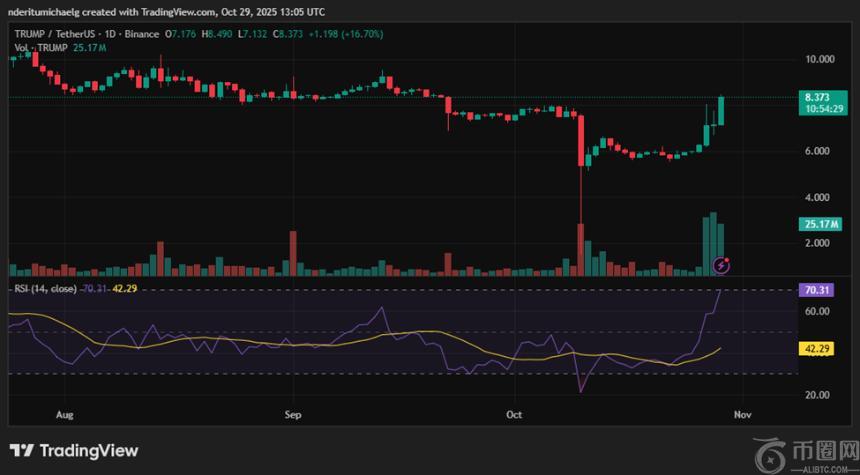This screenshot has width=860, height=475.
Task: Click the TradingView.com link in header text
Action: click(x=170, y=12)
